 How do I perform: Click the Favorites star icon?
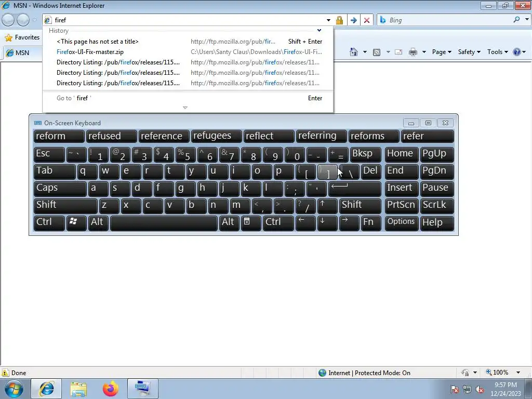click(x=8, y=37)
